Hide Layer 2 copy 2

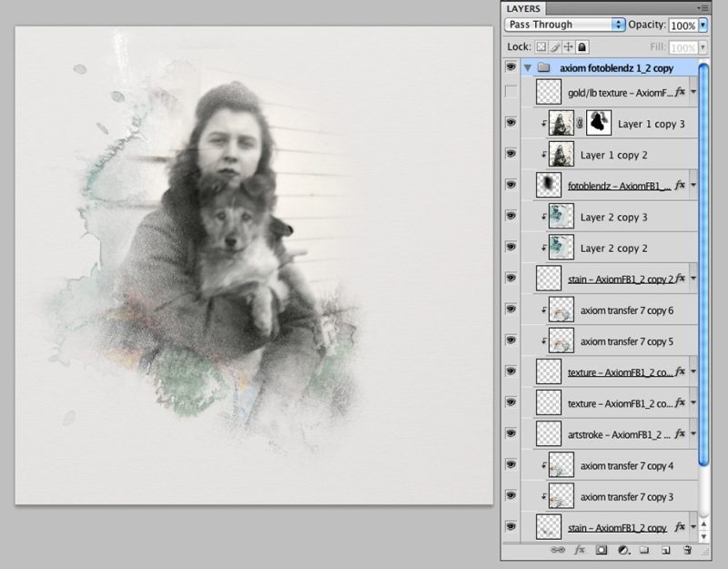pyautogui.click(x=511, y=247)
